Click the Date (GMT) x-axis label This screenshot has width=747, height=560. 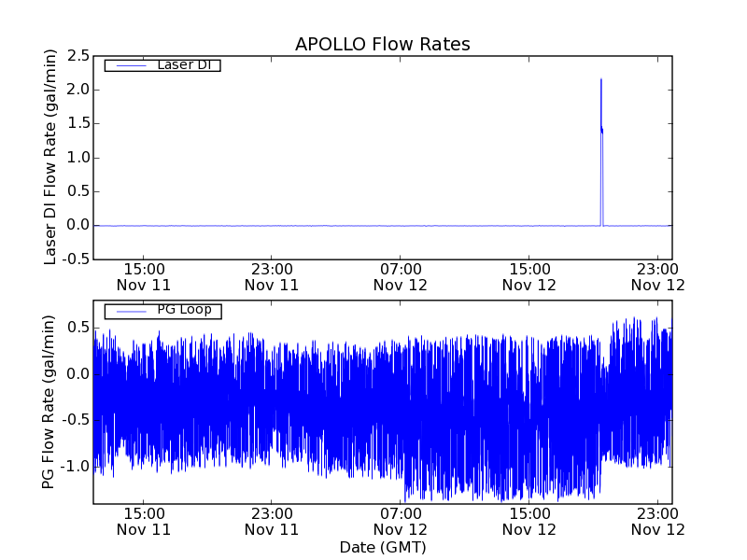[382, 547]
